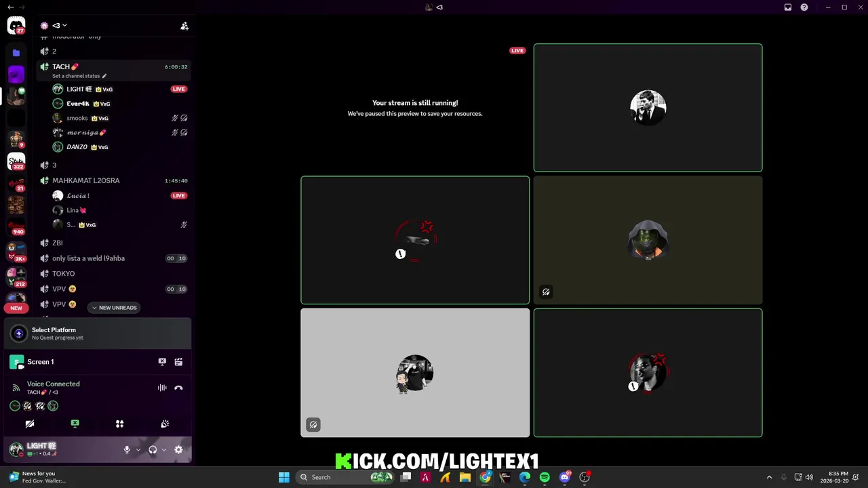Toggle camera on with the video icon

pyautogui.click(x=30, y=424)
